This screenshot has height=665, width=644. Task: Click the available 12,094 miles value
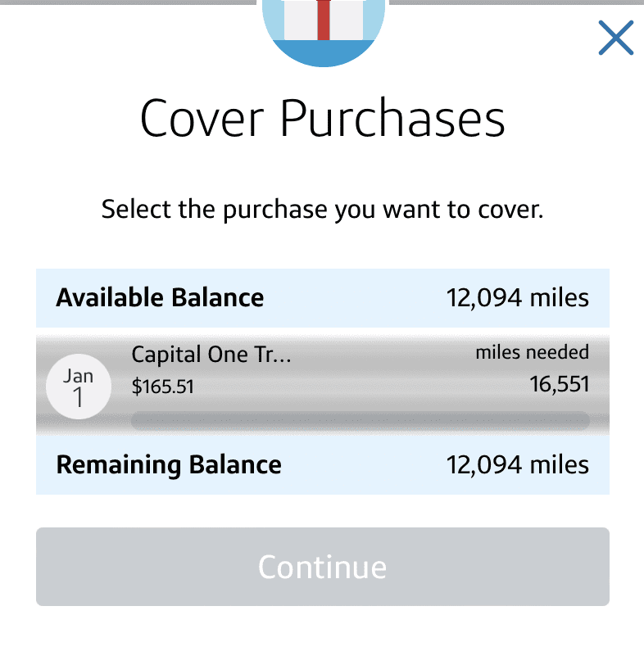pyautogui.click(x=518, y=297)
